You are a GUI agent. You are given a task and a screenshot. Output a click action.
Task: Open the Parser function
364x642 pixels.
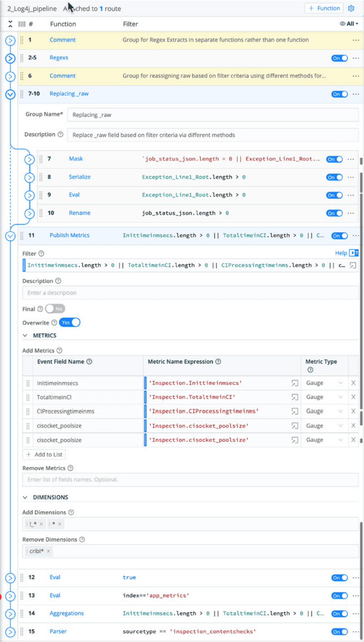coord(58,631)
